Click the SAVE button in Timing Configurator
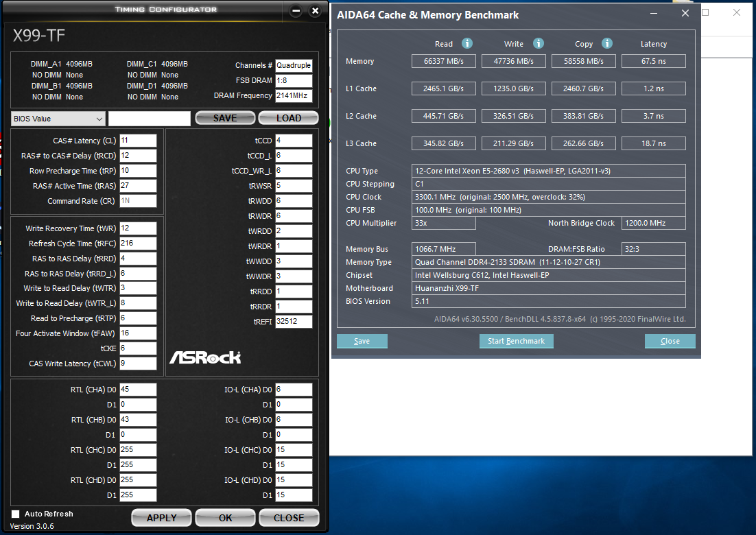This screenshot has width=756, height=535. tap(225, 118)
